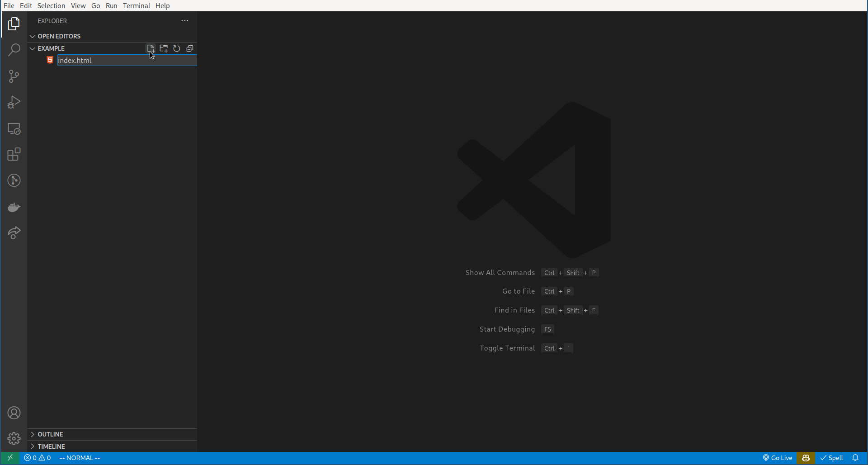Screen dimensions: 868x465
Task: Toggle spell checking in the status bar
Action: tap(832, 458)
